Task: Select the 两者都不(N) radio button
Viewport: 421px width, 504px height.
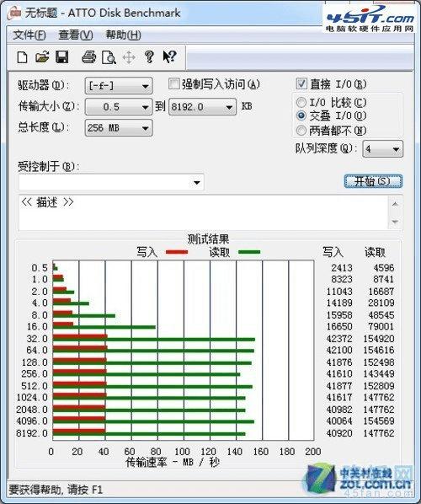Action: 301,130
